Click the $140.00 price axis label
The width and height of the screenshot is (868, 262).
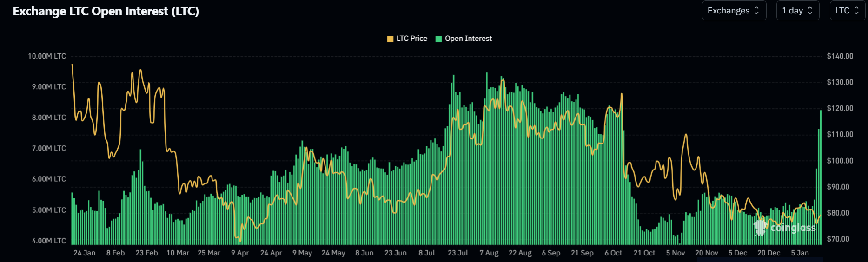(x=840, y=56)
